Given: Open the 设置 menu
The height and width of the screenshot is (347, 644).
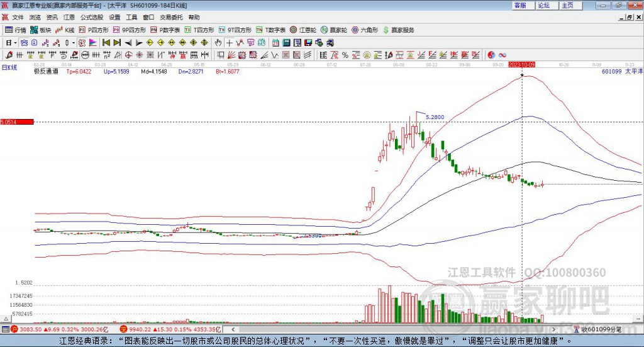Looking at the screenshot, I should click(114, 17).
